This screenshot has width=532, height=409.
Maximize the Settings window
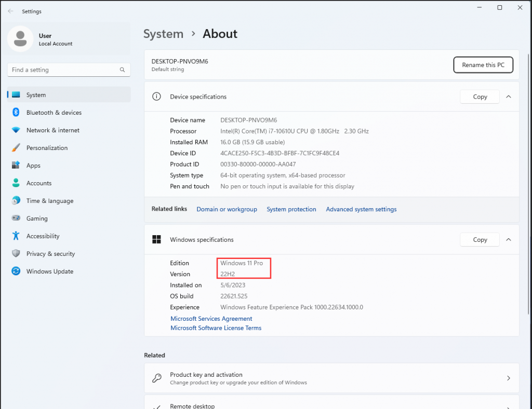coord(499,7)
